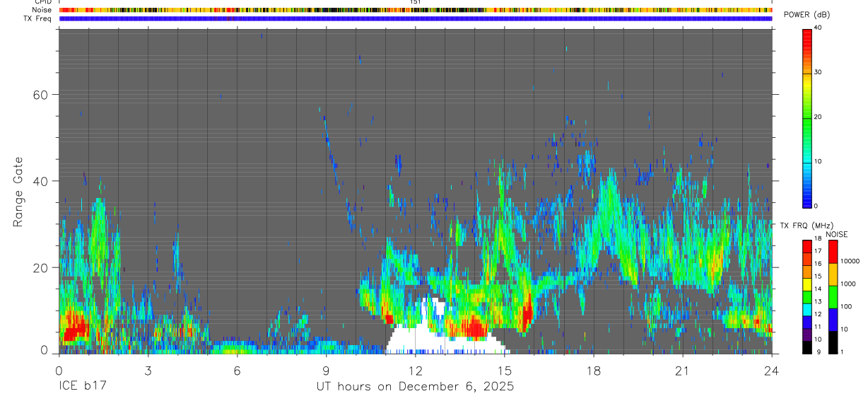Click the 'NOISE' legend title
Viewport: 868px width, 401px height.
837,234
